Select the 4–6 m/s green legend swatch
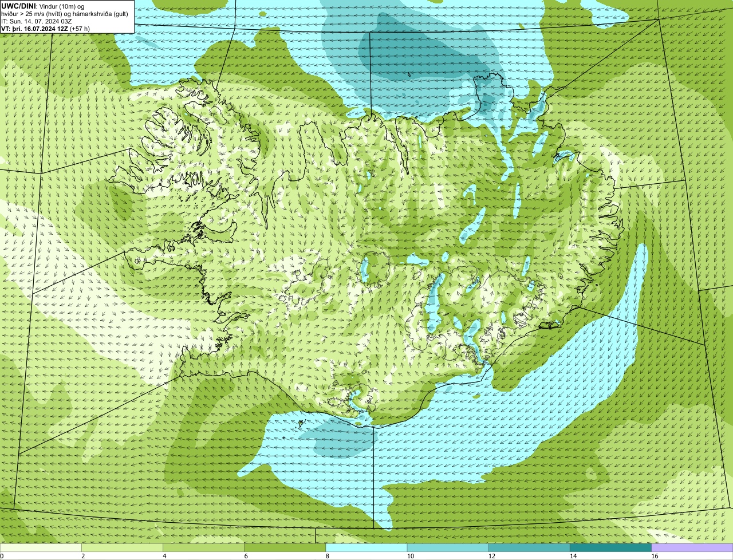The height and width of the screenshot is (560, 733). (x=204, y=547)
